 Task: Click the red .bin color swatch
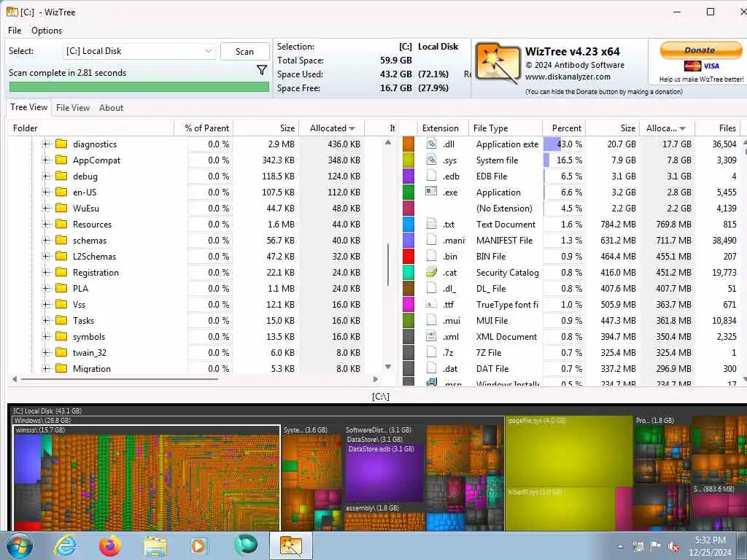409,256
